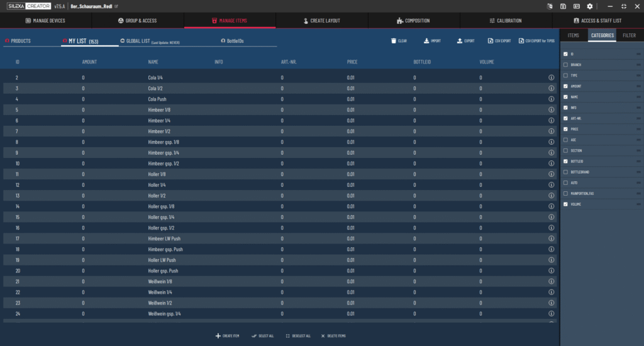
Task: Click the Create Item plus icon
Action: point(218,336)
